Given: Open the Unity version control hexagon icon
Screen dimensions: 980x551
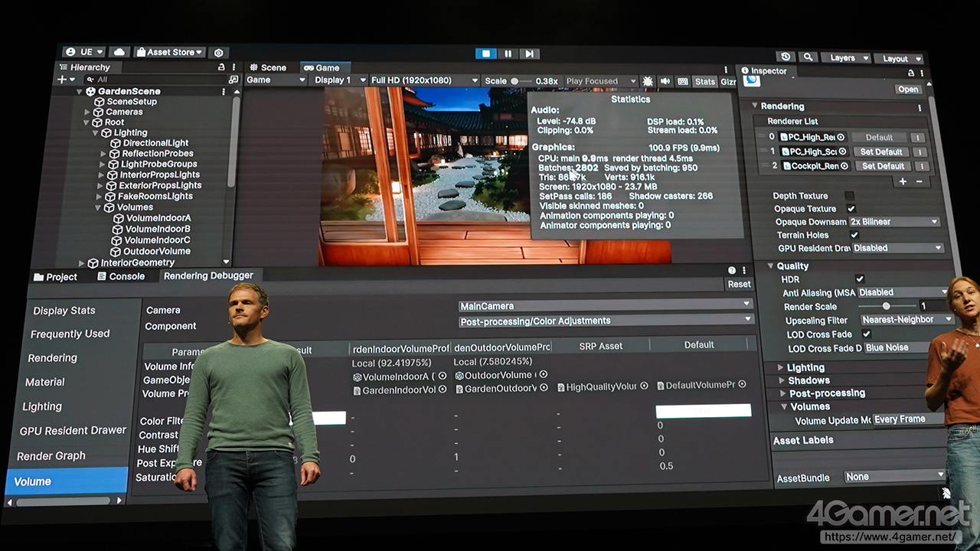Looking at the screenshot, I should pos(219,53).
